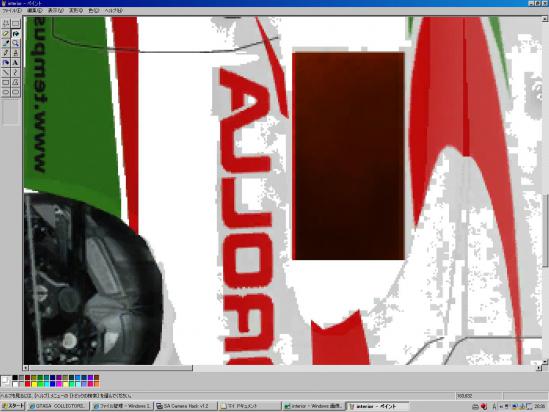Choose the navy blue palette swatch
This screenshot has height=412, width=549.
coord(53,377)
